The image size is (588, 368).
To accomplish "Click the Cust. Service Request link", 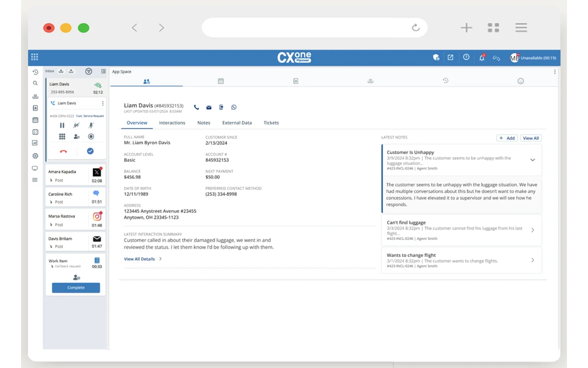I will (90, 116).
